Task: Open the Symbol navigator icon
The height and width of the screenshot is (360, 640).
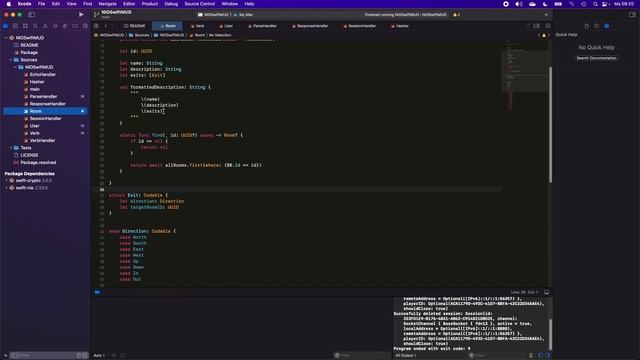Action: [25, 26]
